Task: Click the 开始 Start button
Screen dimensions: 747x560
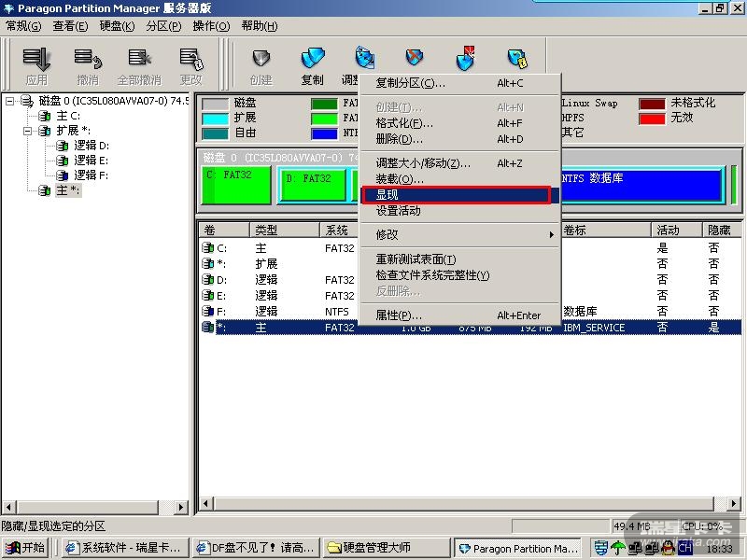Action: [x=25, y=548]
